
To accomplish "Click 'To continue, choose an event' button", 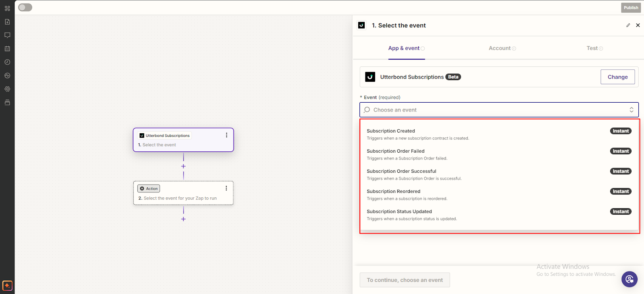I will pos(405,280).
